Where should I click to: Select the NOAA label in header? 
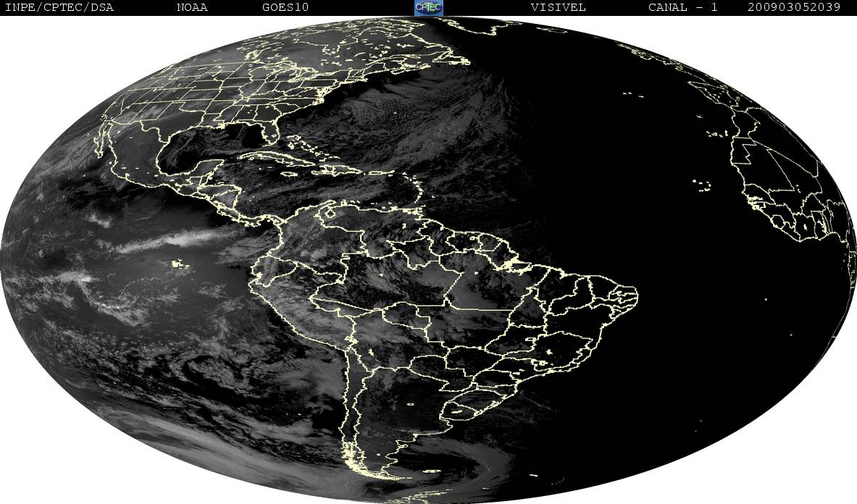coord(192,8)
